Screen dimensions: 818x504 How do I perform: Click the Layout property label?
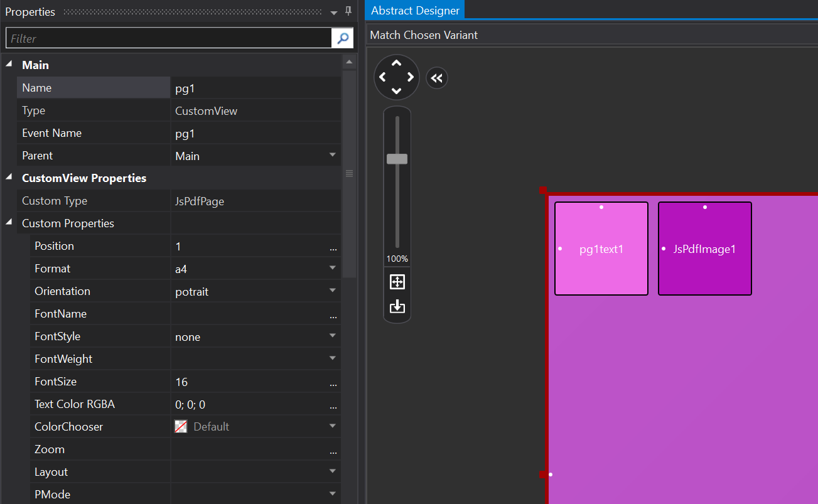(51, 472)
